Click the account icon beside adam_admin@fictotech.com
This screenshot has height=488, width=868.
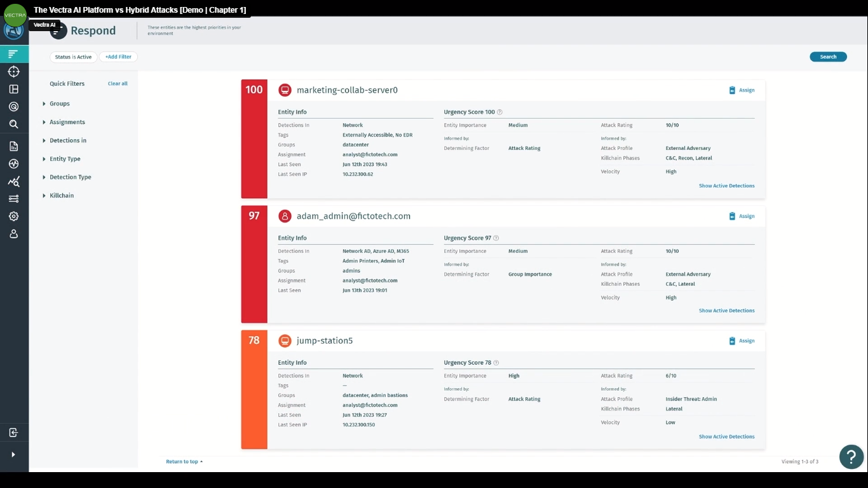click(x=285, y=216)
